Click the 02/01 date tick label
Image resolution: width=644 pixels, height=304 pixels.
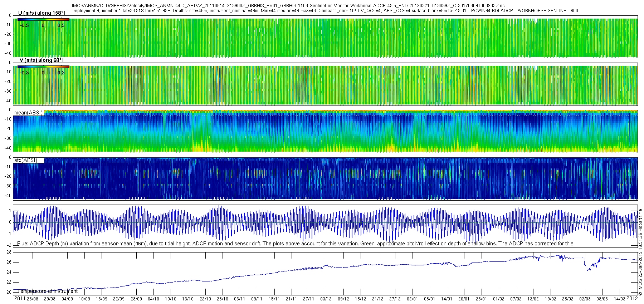(x=412, y=299)
